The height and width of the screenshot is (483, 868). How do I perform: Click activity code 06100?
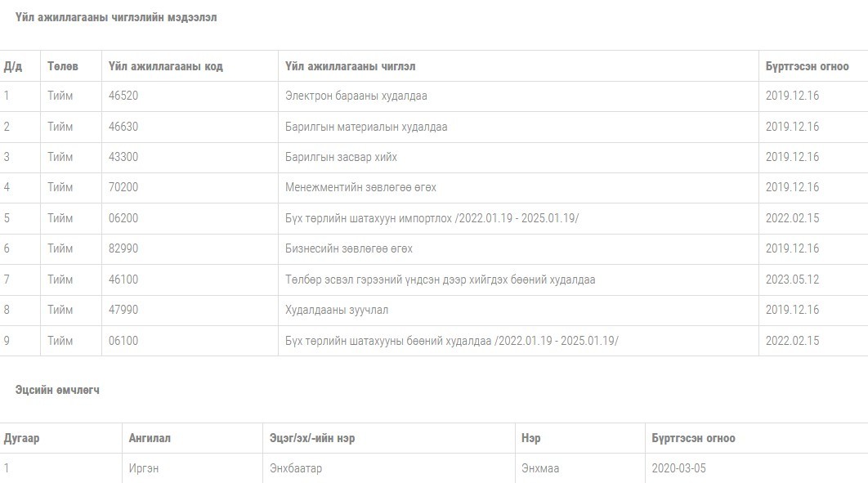coord(123,341)
